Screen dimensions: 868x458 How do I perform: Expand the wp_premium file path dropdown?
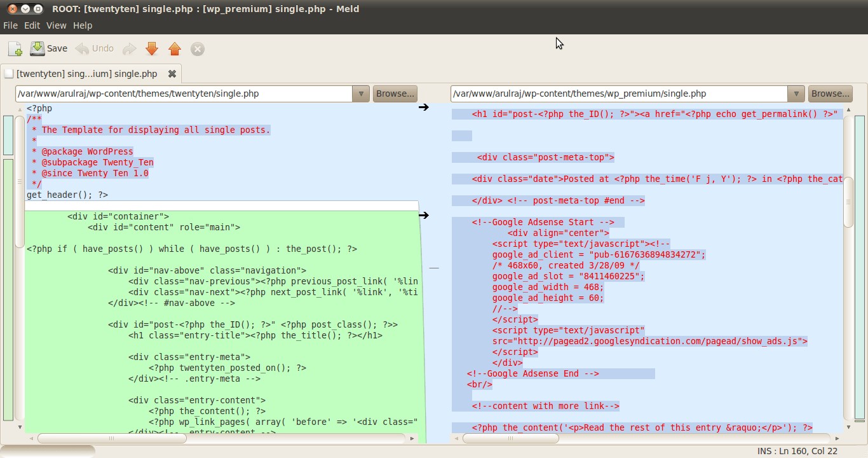pos(796,94)
